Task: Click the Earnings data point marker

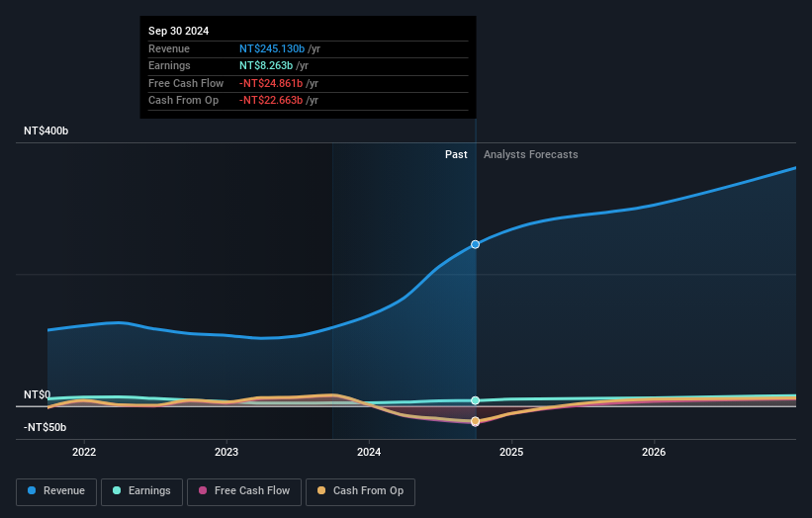Action: pos(475,400)
